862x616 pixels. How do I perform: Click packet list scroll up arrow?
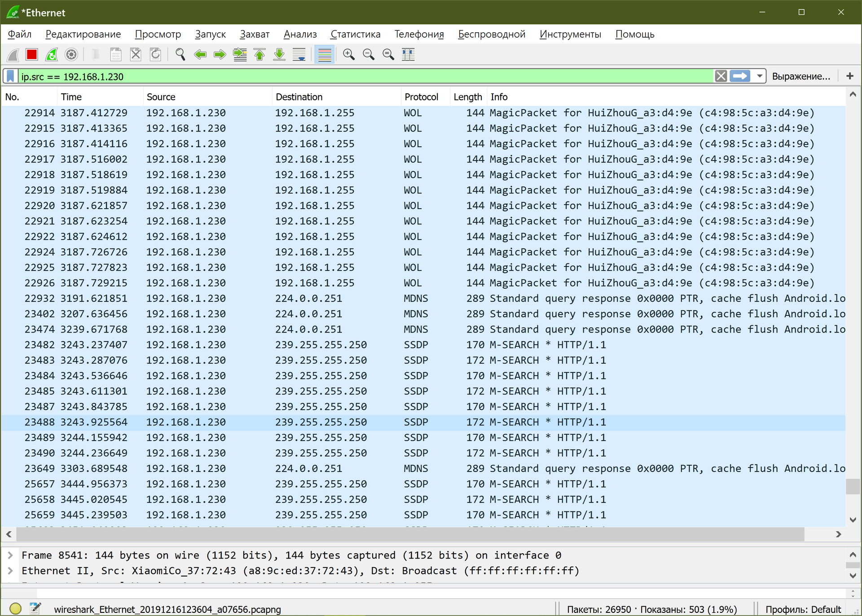pos(853,95)
